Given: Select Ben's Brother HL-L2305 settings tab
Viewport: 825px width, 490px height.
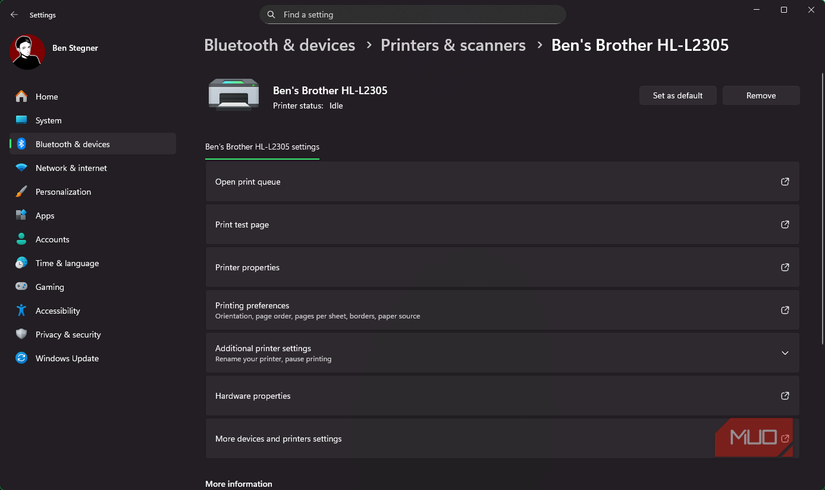Looking at the screenshot, I should tap(262, 147).
